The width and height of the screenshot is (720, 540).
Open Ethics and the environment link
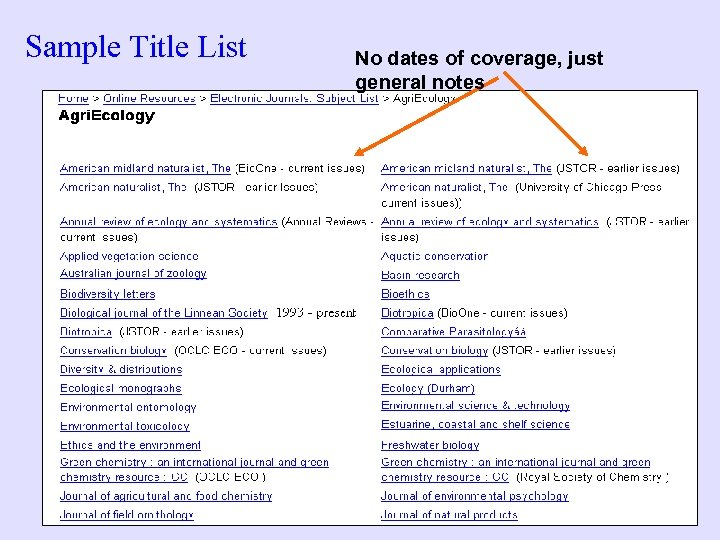[x=130, y=445]
